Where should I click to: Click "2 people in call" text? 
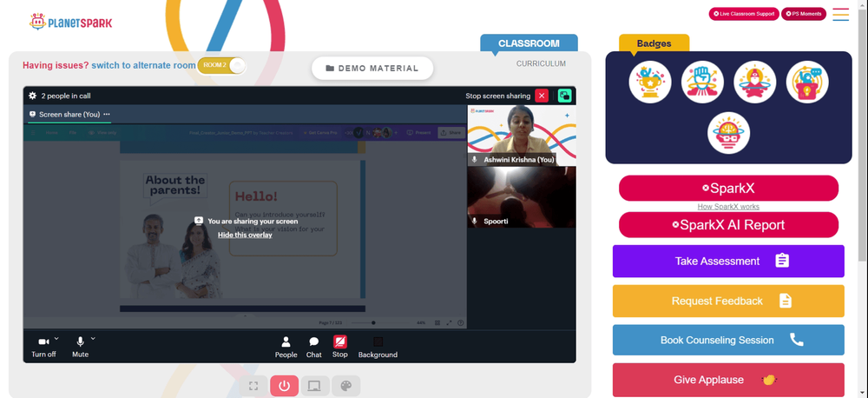click(66, 96)
